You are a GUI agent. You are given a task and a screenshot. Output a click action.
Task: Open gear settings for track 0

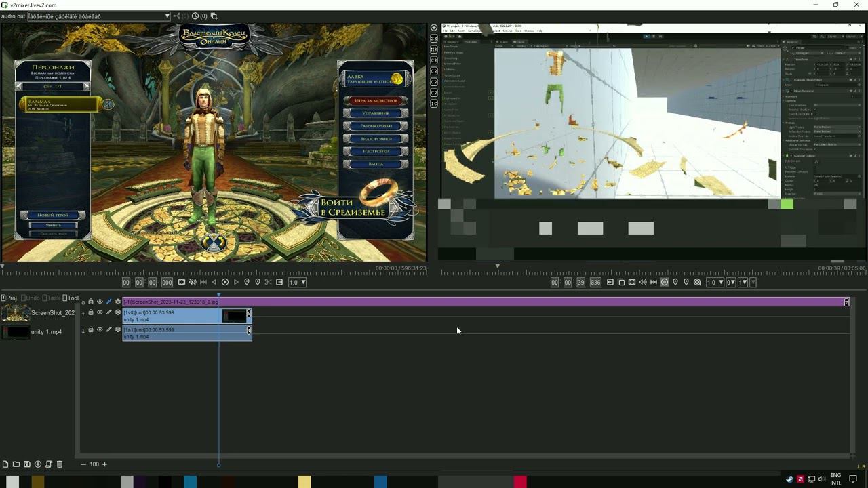point(118,302)
